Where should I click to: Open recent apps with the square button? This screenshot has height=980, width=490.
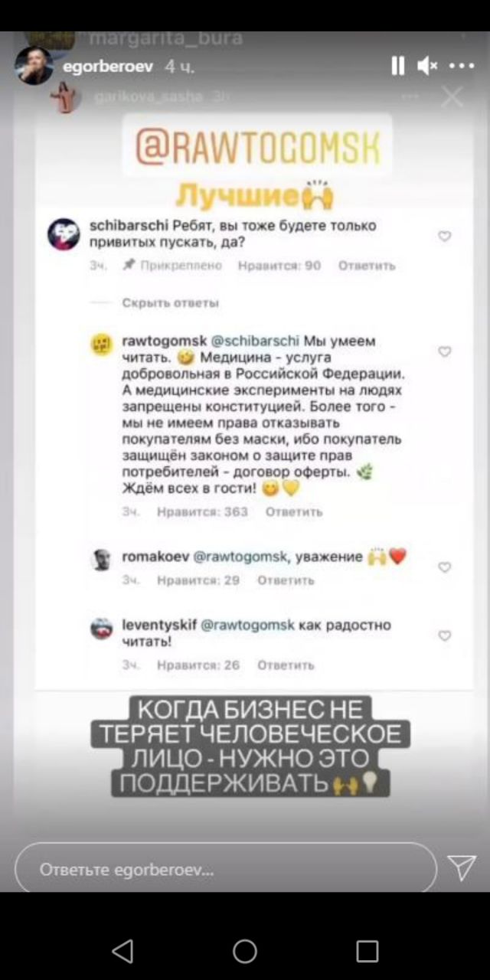(x=367, y=951)
